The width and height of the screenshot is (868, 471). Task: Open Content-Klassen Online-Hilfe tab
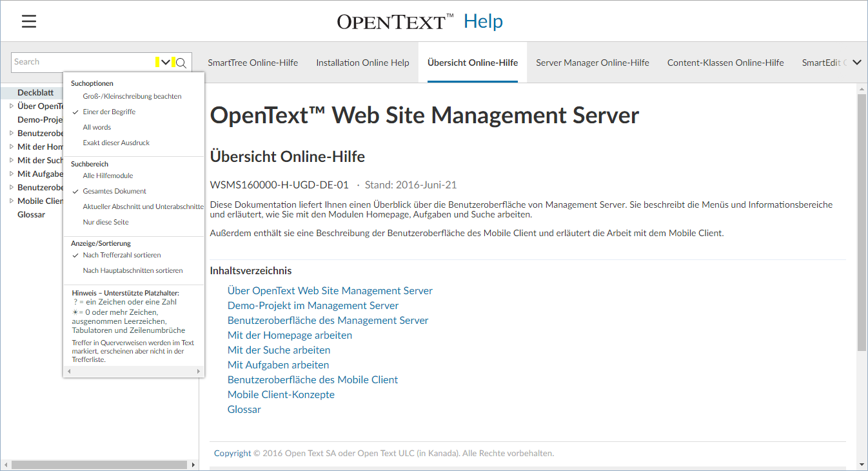click(725, 63)
